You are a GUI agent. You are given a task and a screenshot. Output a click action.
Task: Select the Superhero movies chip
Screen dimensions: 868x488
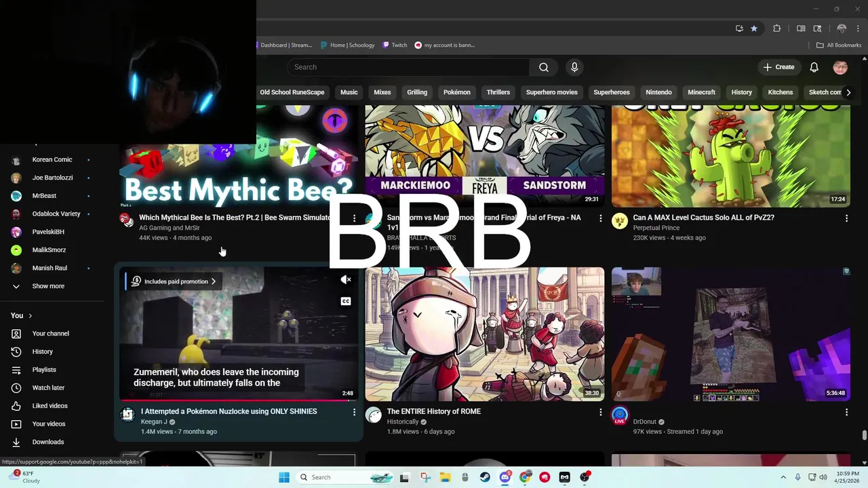[551, 92]
